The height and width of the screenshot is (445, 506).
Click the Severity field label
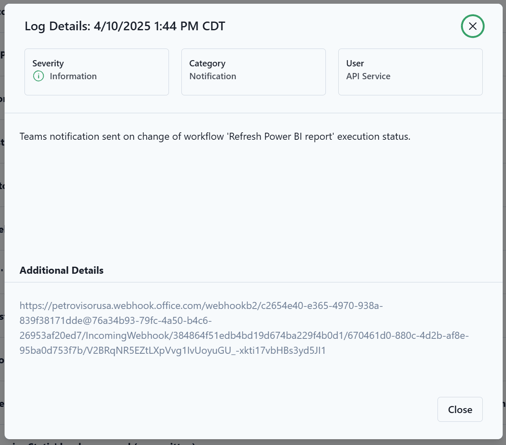coord(48,63)
